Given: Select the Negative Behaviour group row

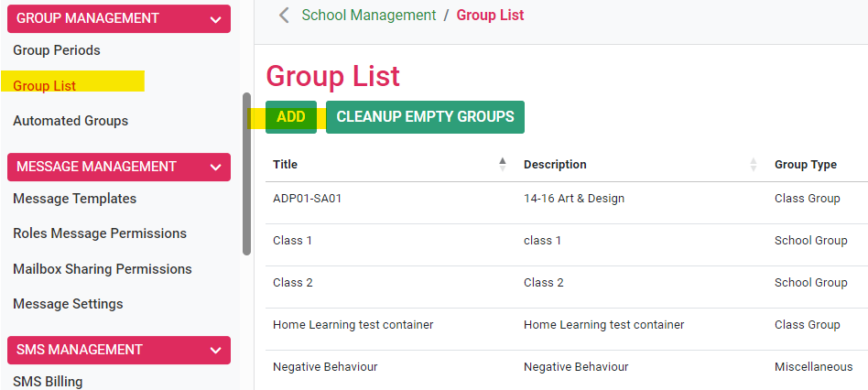Looking at the screenshot, I should pyautogui.click(x=566, y=366).
